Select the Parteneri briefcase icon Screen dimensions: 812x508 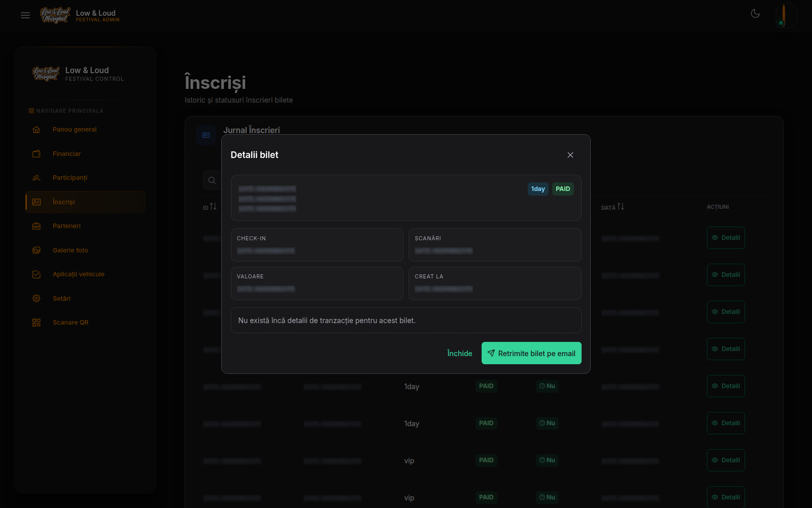37,226
